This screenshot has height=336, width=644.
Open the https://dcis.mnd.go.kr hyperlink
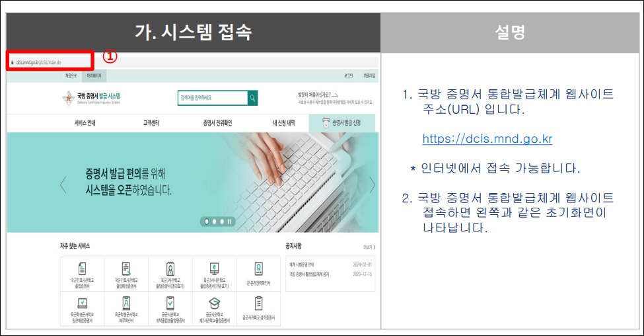pos(487,140)
